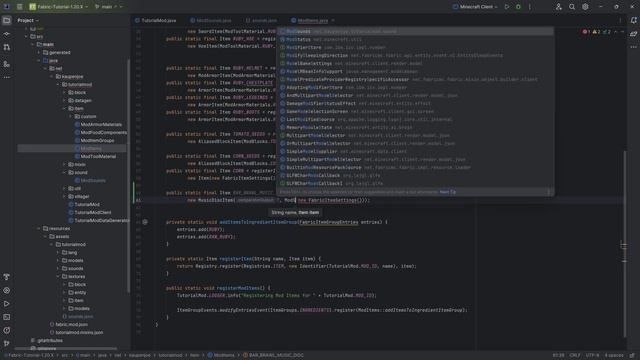The height and width of the screenshot is (360, 640).
Task: Expand the generated folder
Action: pyautogui.click(x=39, y=53)
